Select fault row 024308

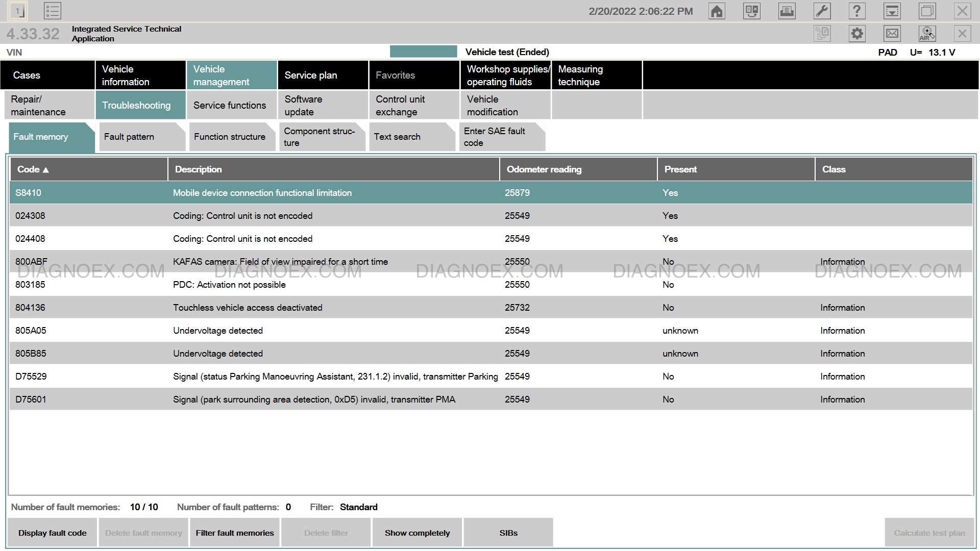click(x=491, y=216)
